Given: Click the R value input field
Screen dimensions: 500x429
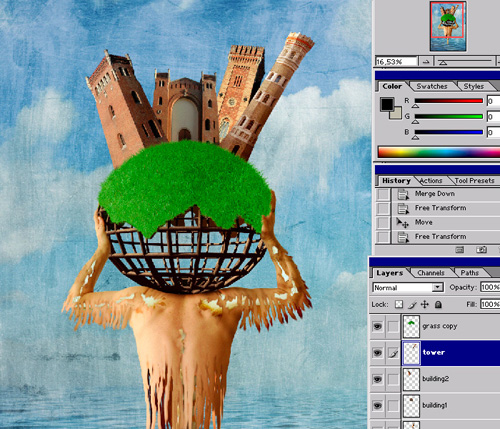Looking at the screenshot, I should point(493,101).
